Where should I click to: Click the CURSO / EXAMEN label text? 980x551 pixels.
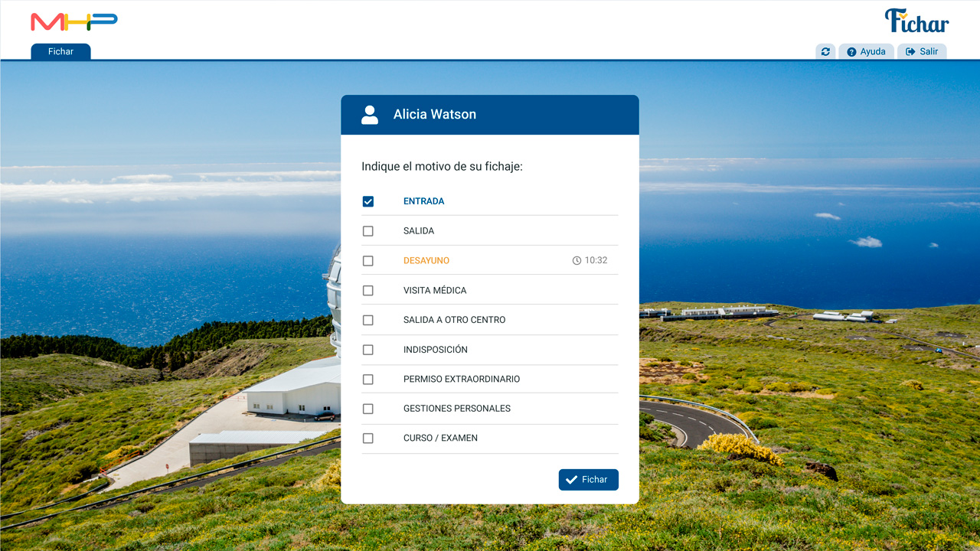(440, 439)
